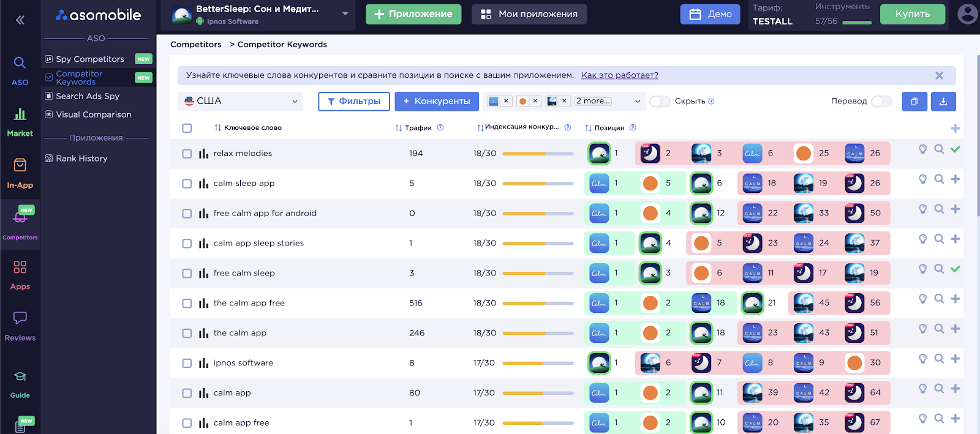Open Apps section in left rail
This screenshot has height=434, width=980.
20,275
